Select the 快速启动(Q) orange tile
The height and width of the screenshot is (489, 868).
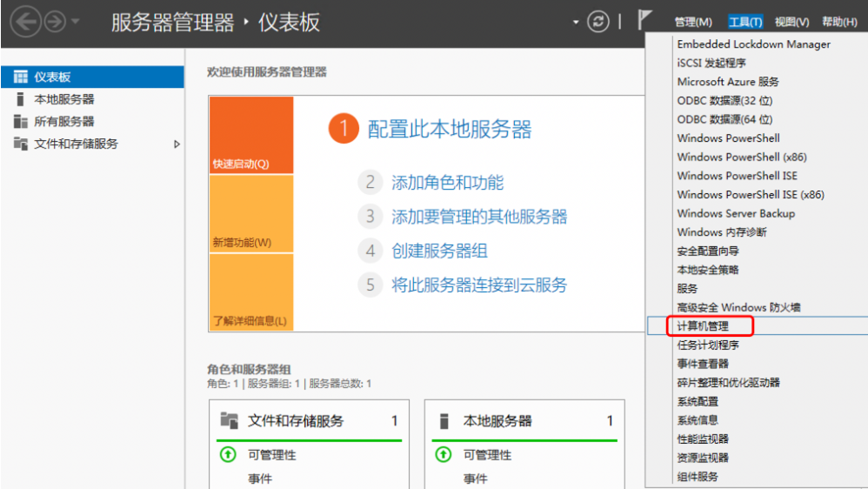tap(250, 136)
